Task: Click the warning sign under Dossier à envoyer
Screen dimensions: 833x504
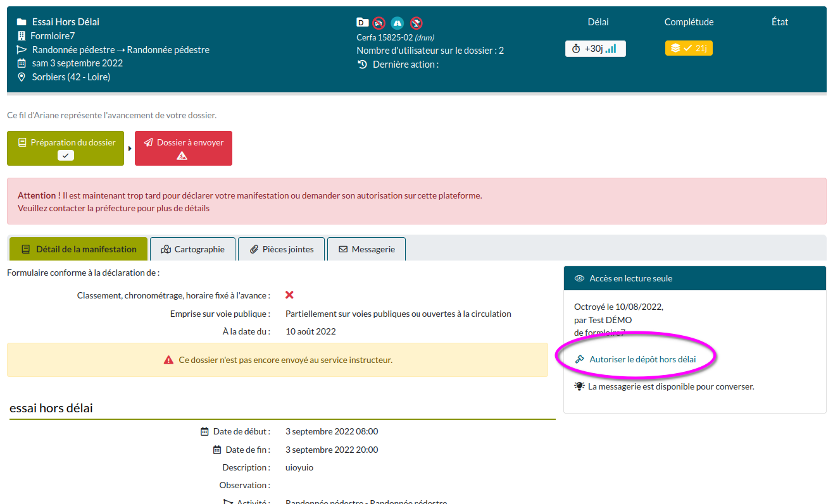Action: coord(182,156)
